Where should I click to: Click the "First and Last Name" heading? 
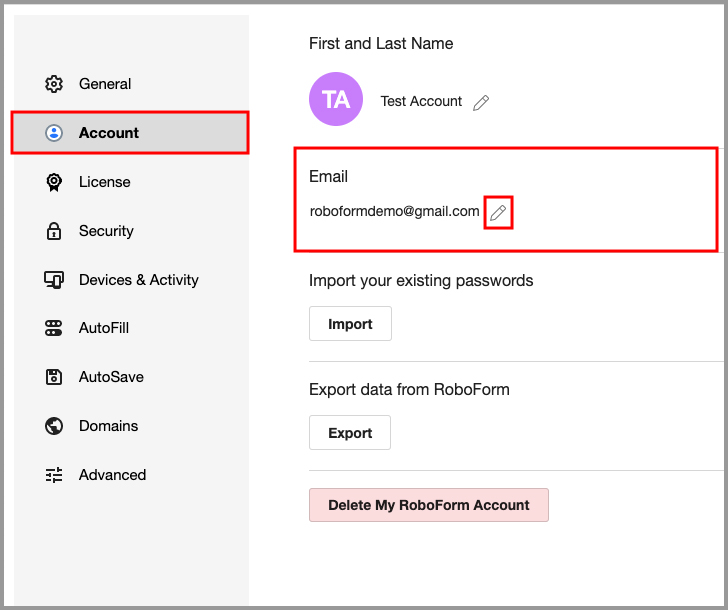[x=381, y=44]
